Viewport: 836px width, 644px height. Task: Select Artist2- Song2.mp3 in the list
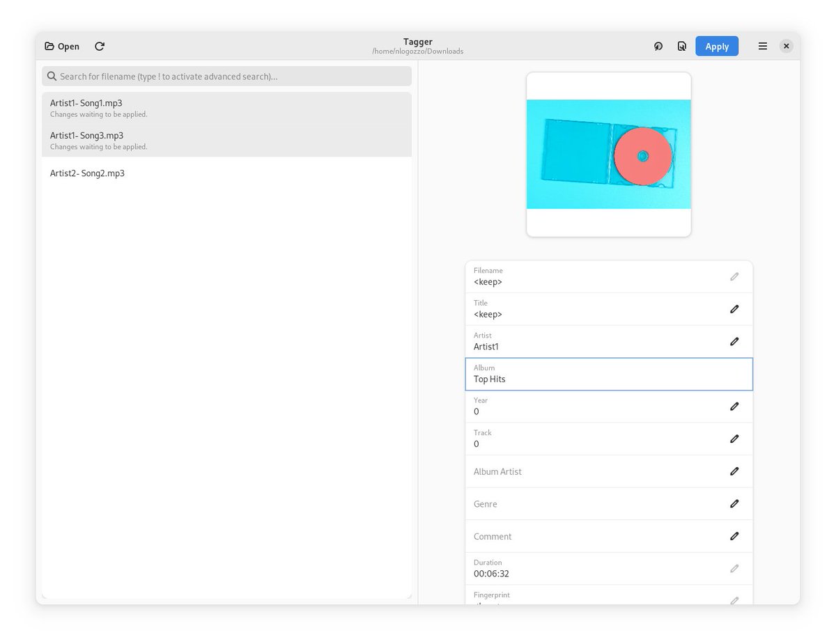226,173
